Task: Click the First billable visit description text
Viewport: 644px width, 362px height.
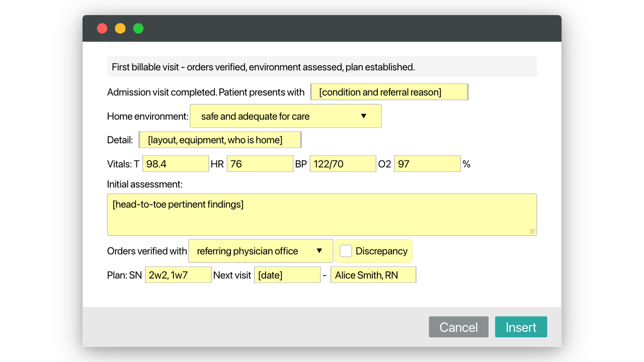Action: [263, 67]
